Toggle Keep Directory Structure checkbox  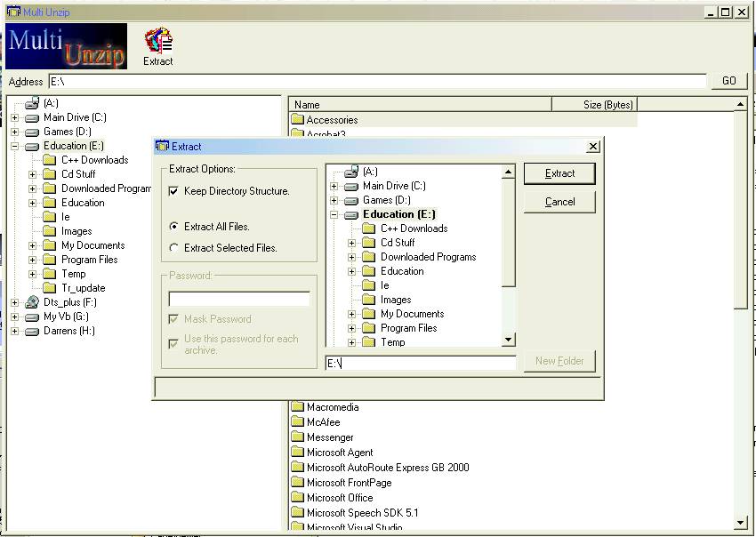pyautogui.click(x=175, y=191)
